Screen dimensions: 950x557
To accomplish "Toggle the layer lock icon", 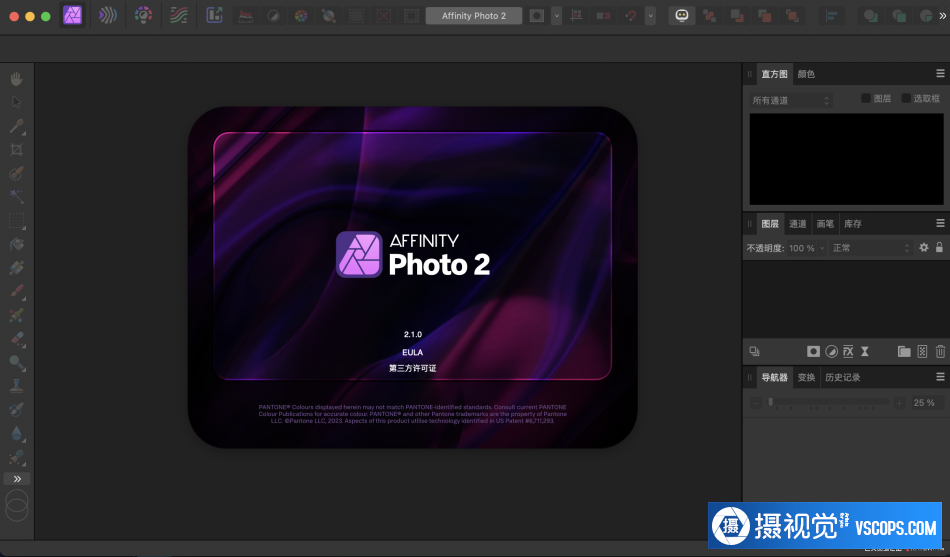I will (x=939, y=247).
